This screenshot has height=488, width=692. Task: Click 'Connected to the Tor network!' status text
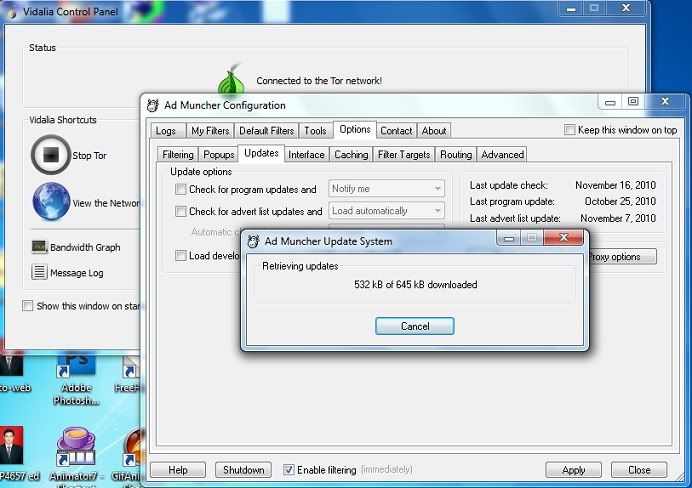point(319,81)
